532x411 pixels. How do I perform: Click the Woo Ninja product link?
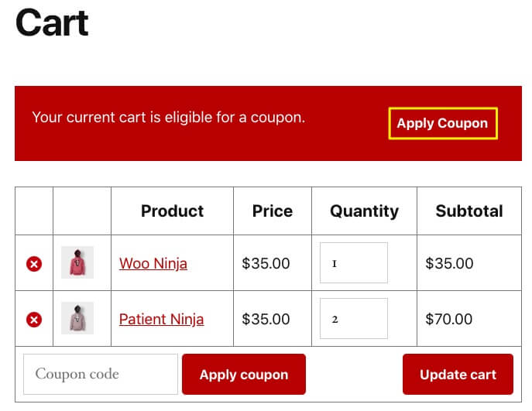point(153,264)
